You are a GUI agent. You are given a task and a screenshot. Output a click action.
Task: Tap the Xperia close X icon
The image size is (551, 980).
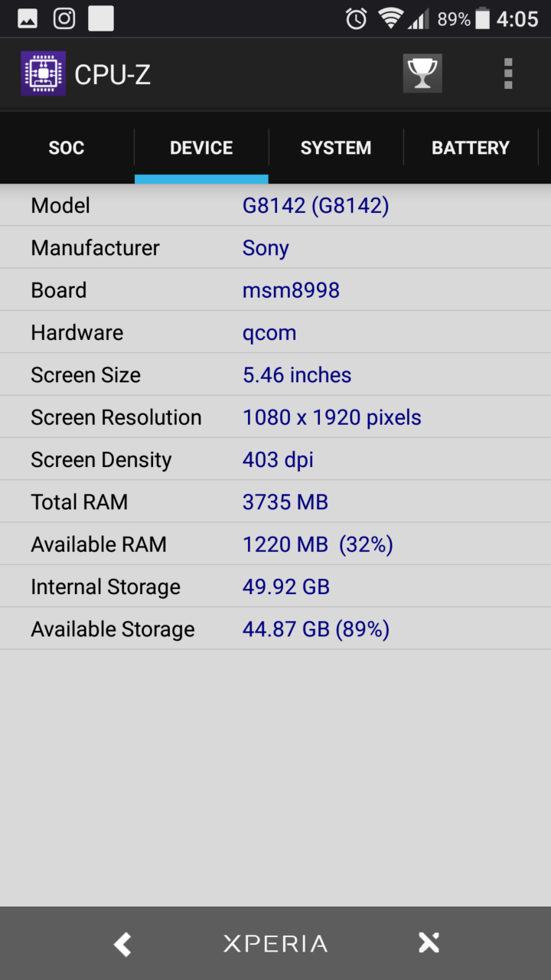point(429,943)
